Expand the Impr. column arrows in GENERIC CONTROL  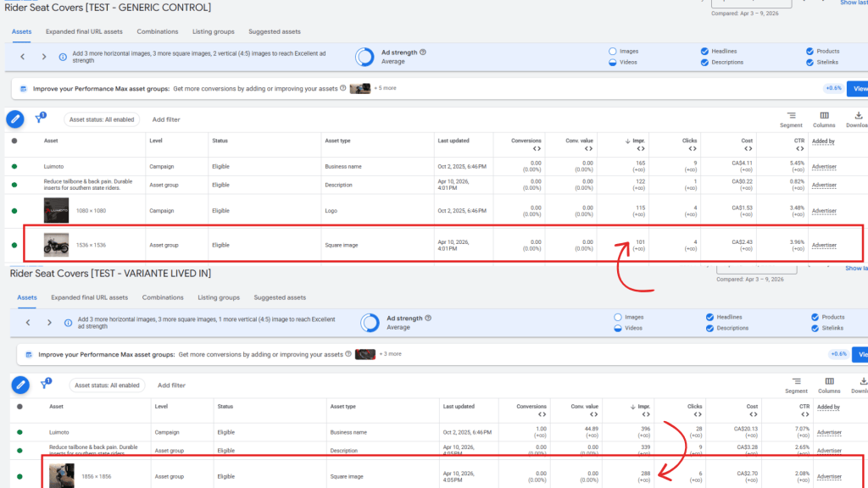coord(641,148)
